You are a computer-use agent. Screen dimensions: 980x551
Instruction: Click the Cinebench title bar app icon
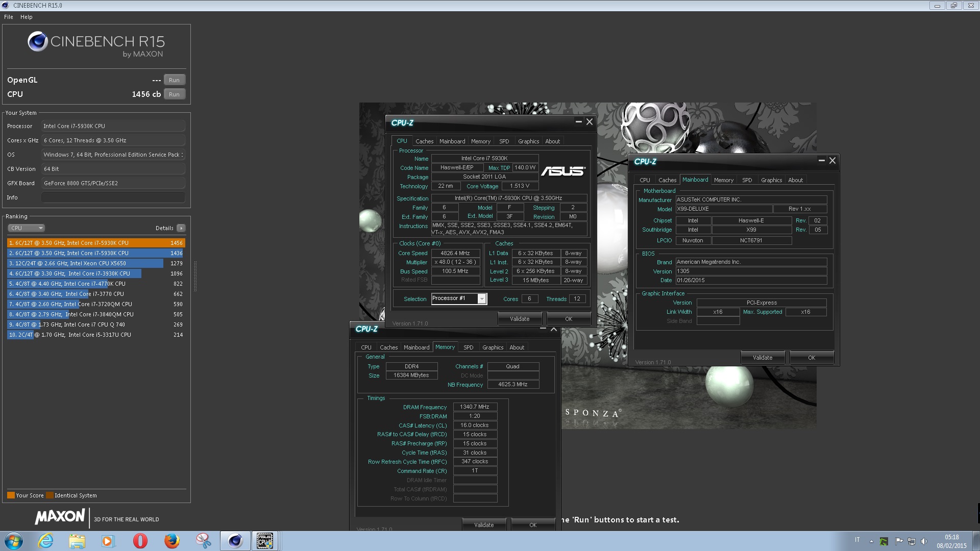(x=6, y=5)
